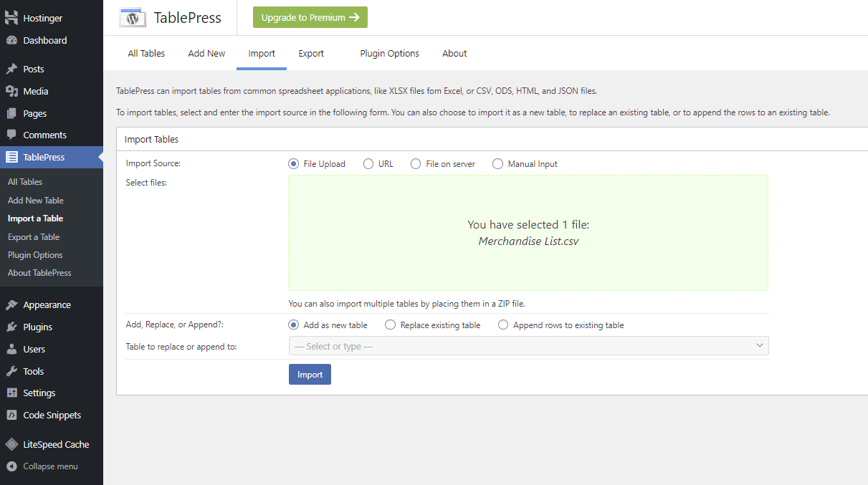Choose Manual Input as import source
This screenshot has width=868, height=485.
497,163
